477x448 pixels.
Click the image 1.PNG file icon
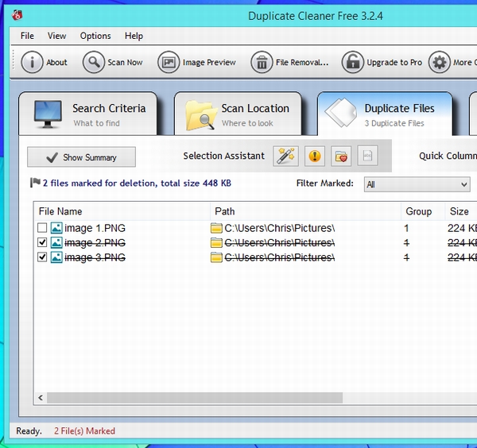tap(56, 228)
